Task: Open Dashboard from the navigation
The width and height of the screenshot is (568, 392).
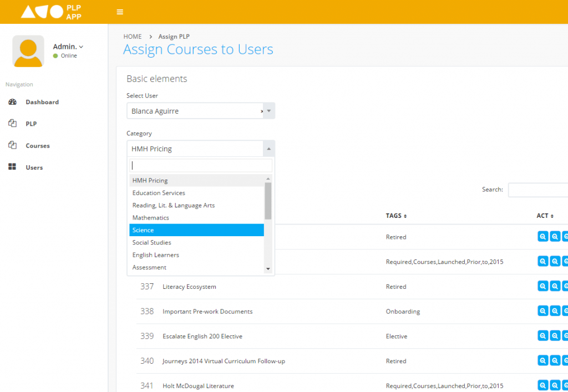Action: coord(42,102)
